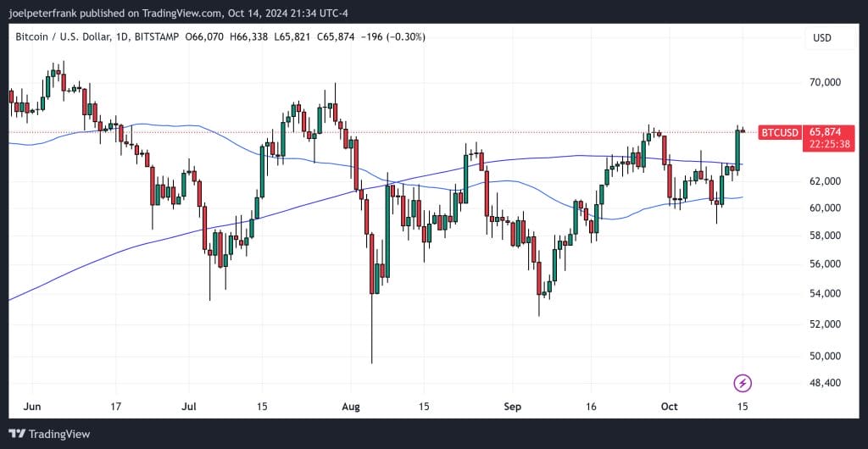Click the 62,000 price axis label
Screen dimensions: 868x449
pos(825,181)
